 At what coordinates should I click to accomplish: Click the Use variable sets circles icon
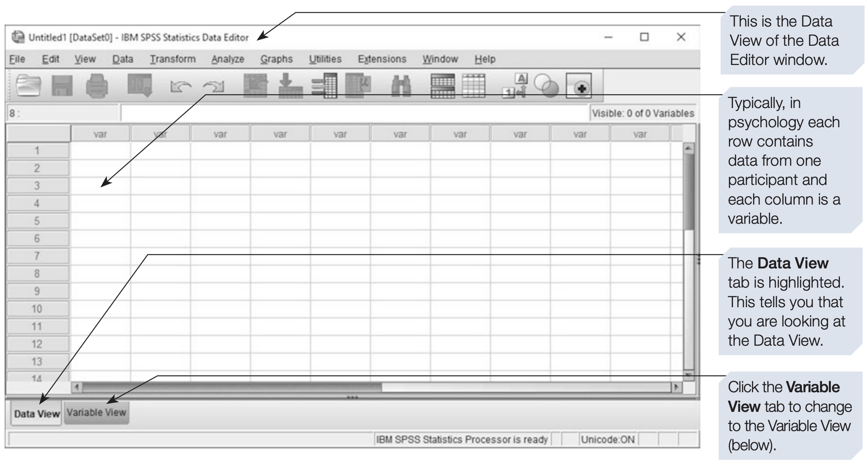546,85
